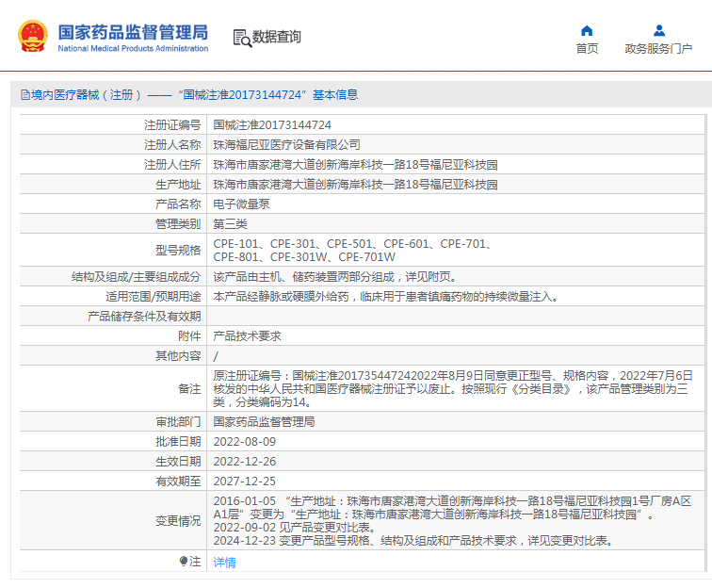Click the model list starting CPE-101
The height and width of the screenshot is (588, 712).
(352, 251)
